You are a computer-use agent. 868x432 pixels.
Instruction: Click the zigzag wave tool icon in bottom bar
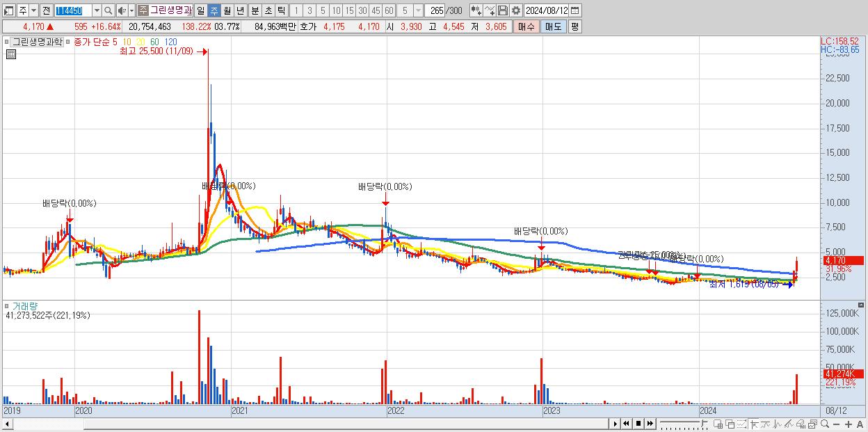tap(778, 424)
